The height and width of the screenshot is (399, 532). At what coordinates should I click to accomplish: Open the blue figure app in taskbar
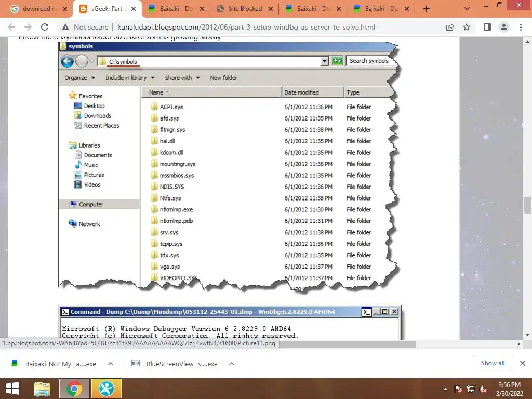[106, 389]
